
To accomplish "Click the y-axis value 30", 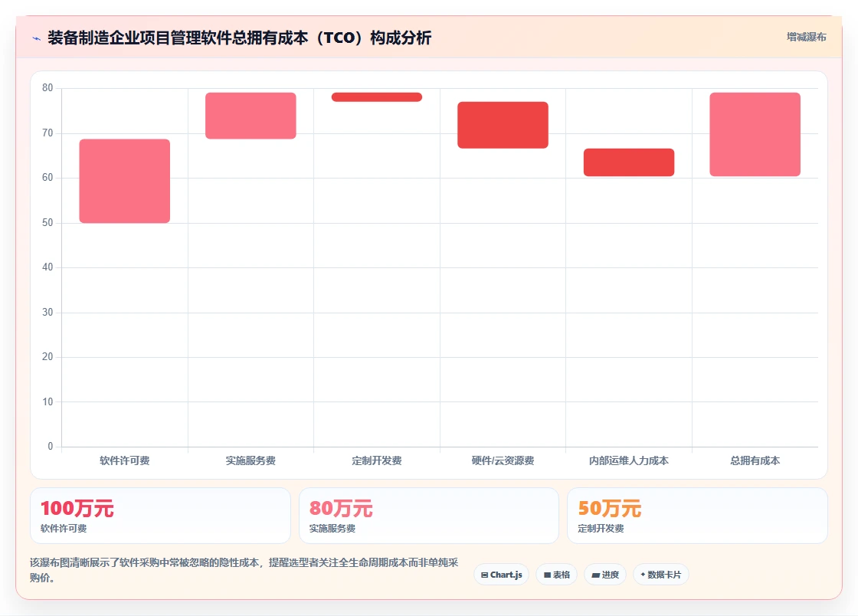I will [47, 313].
